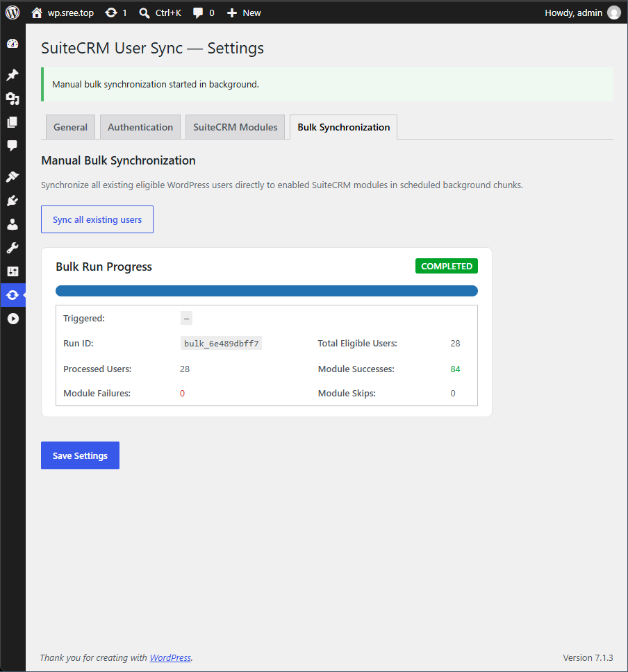Click the Module Skips label

pos(347,394)
